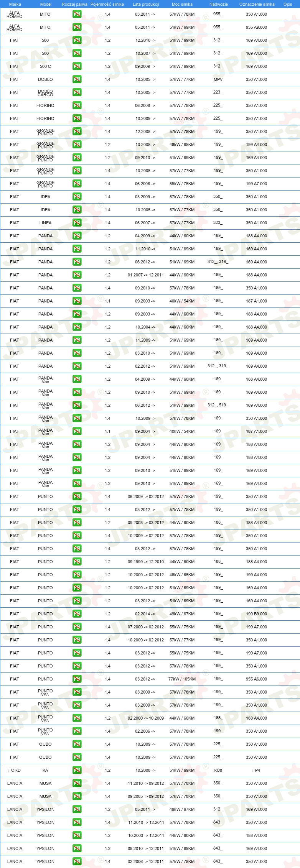
Task: Click fuel icon for Alfa Romeo Mito 05.2011
Action: click(x=77, y=27)
